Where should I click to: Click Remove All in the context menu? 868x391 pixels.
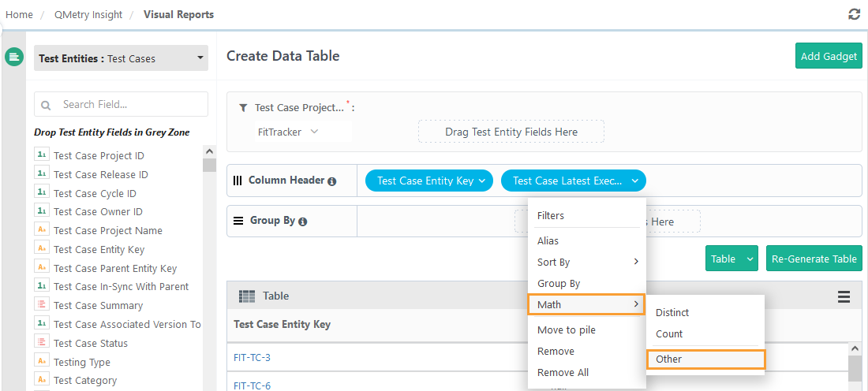[563, 372]
